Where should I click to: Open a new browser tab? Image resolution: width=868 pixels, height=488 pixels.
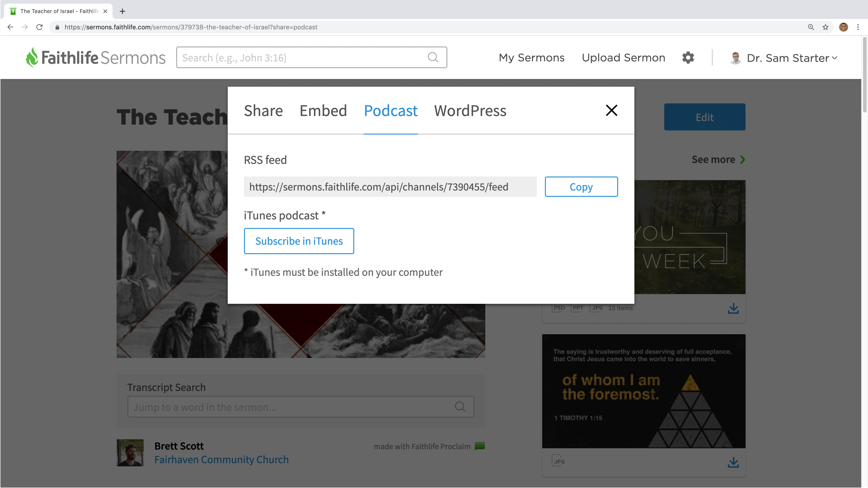point(122,11)
